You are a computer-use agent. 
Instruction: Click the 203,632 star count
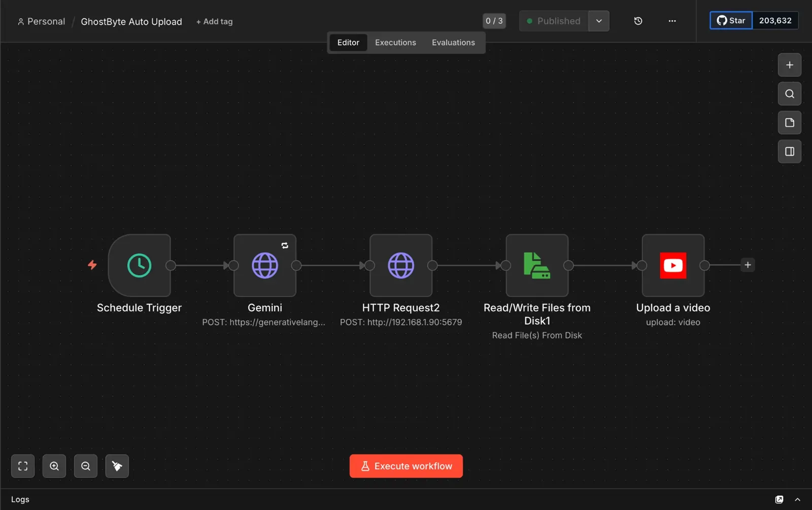tap(775, 20)
